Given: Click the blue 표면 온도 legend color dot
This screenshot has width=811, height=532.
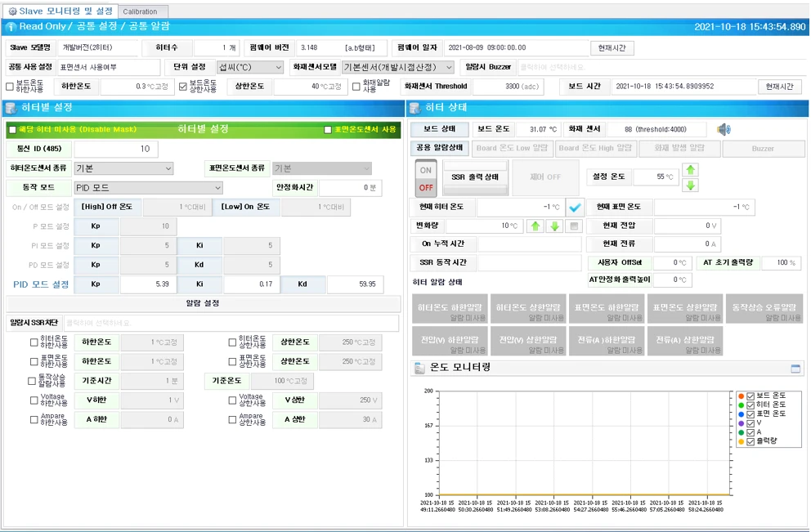Looking at the screenshot, I should 742,414.
